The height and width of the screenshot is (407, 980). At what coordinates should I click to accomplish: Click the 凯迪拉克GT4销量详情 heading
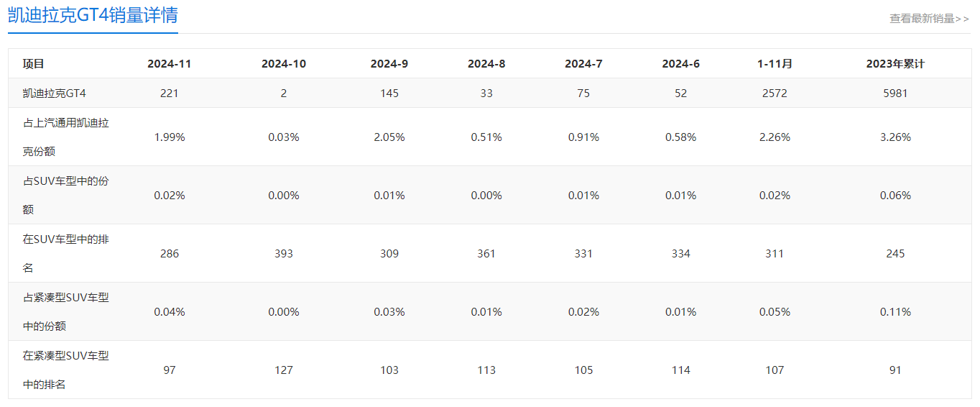(x=93, y=15)
